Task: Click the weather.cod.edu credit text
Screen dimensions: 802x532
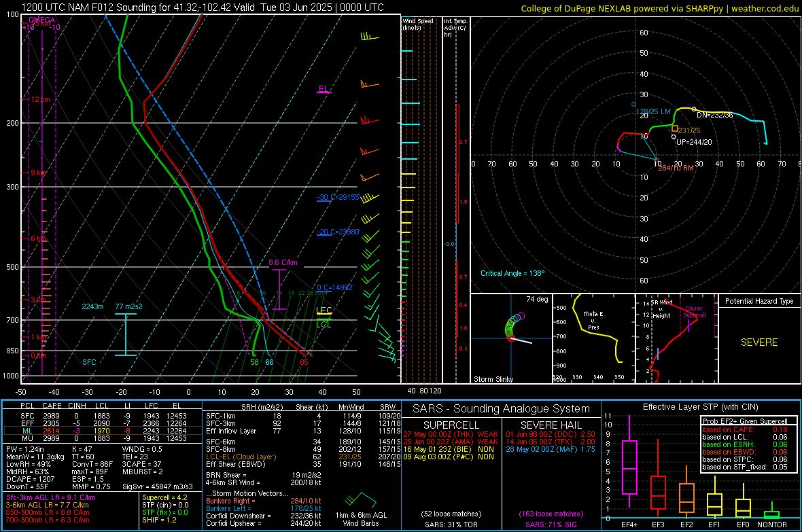Action: 765,8
